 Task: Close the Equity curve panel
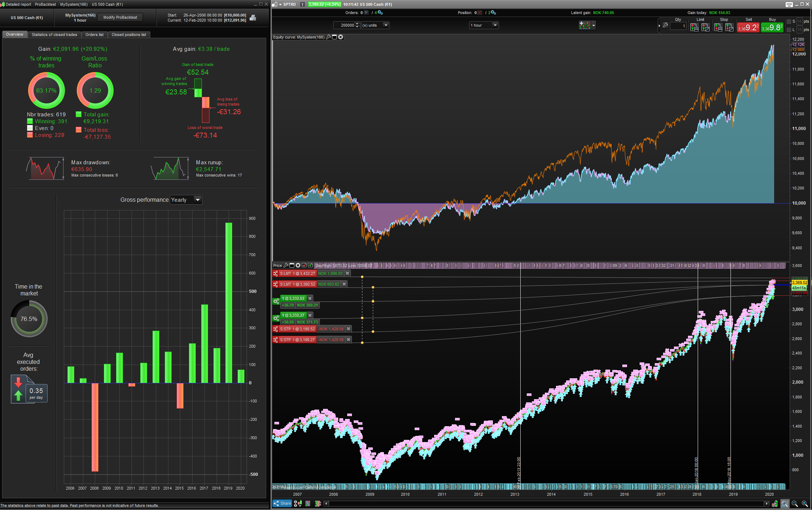341,37
